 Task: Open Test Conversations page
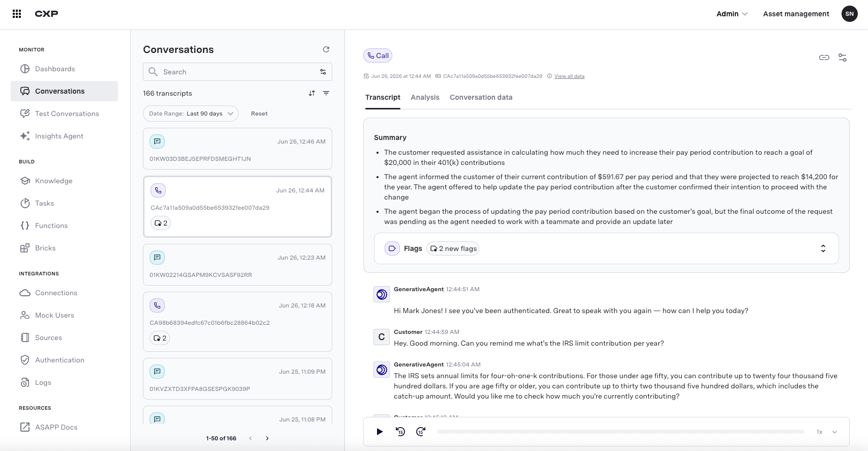point(64,114)
